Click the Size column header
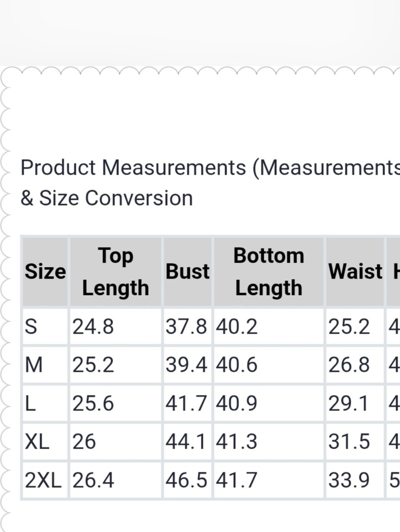The width and height of the screenshot is (400, 532). [45, 272]
